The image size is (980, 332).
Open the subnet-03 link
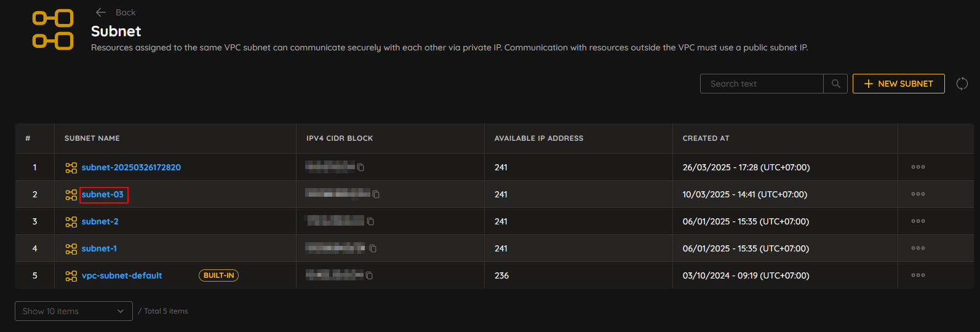point(103,194)
